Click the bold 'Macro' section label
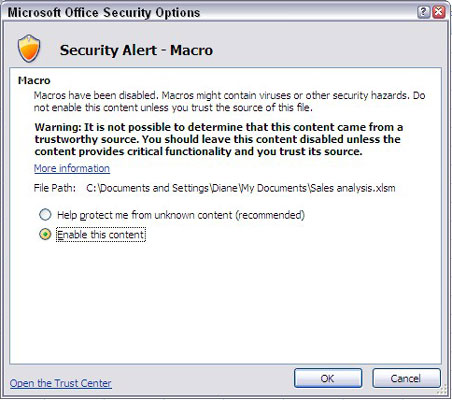 (x=34, y=80)
